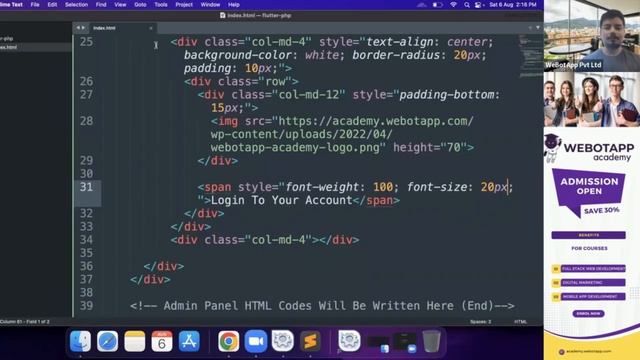
Task: Open Control Center in menu bar
Action: [478, 5]
